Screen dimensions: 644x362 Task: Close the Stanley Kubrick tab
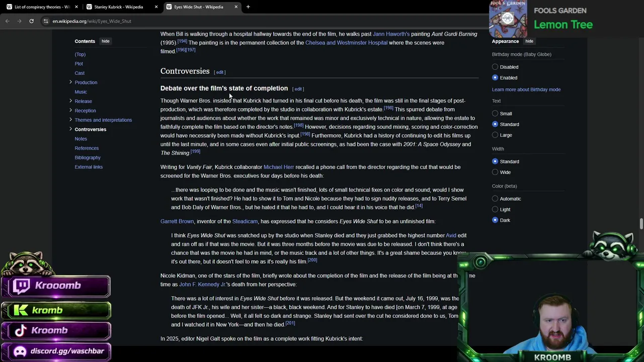point(156,7)
